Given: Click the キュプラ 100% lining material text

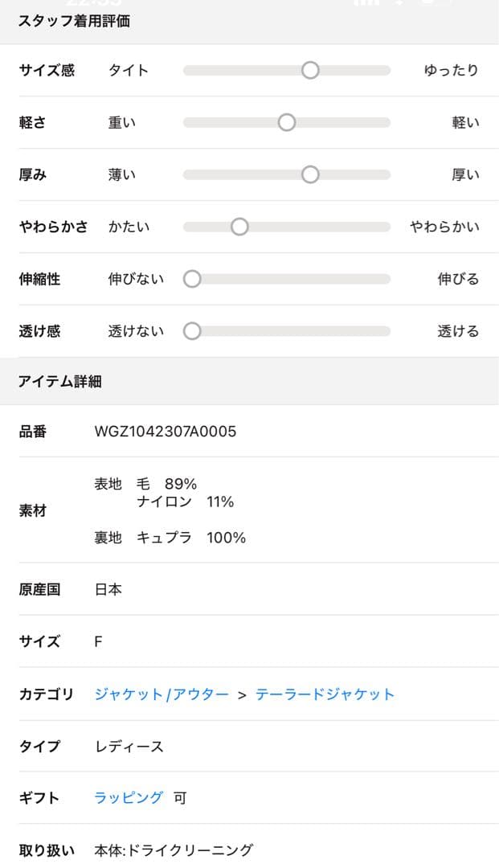Looking at the screenshot, I should [191, 538].
